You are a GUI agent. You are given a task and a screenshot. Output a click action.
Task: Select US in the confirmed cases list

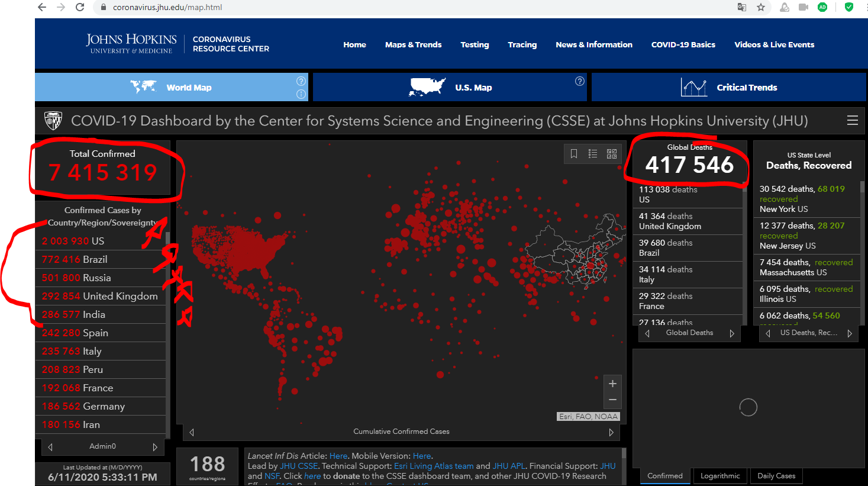click(101, 241)
